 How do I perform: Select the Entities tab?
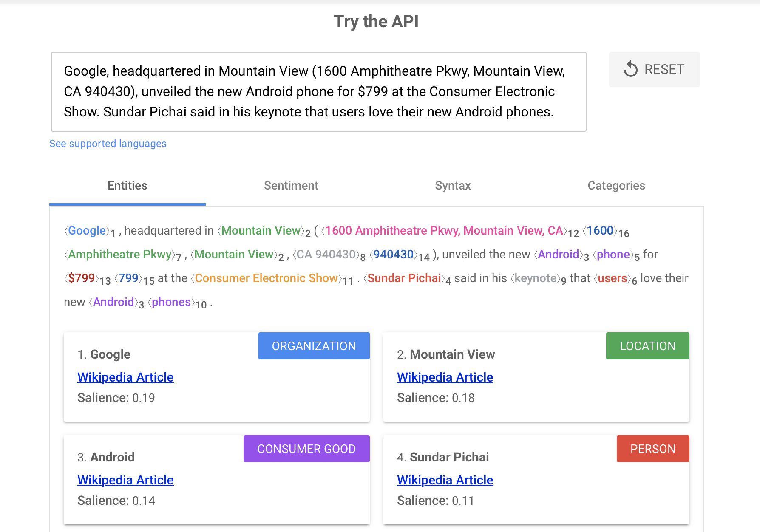point(127,186)
